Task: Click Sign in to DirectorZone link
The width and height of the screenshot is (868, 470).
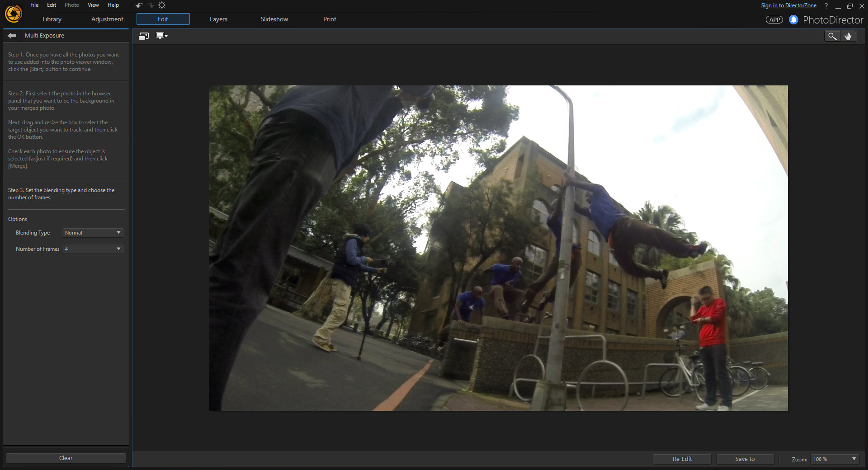Action: 788,5
